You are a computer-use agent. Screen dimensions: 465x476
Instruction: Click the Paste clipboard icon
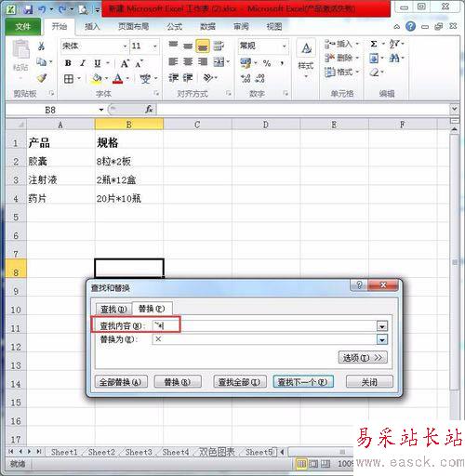click(x=20, y=50)
